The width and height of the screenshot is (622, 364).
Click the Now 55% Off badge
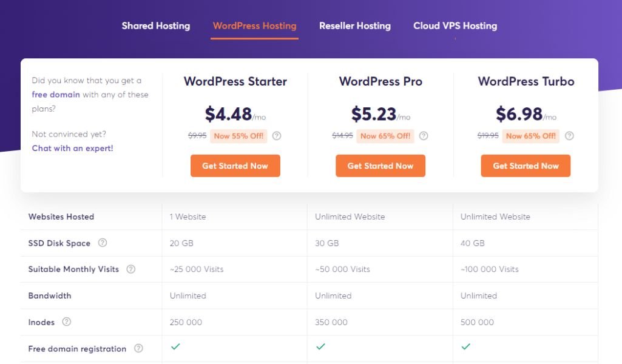(239, 136)
